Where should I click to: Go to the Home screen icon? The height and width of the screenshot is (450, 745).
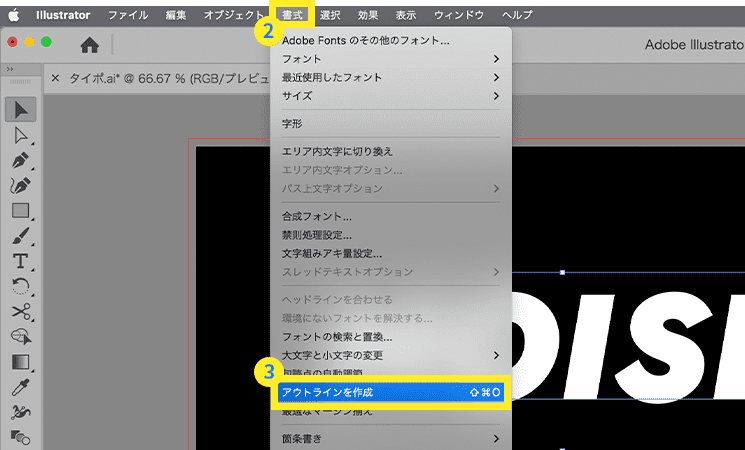90,45
